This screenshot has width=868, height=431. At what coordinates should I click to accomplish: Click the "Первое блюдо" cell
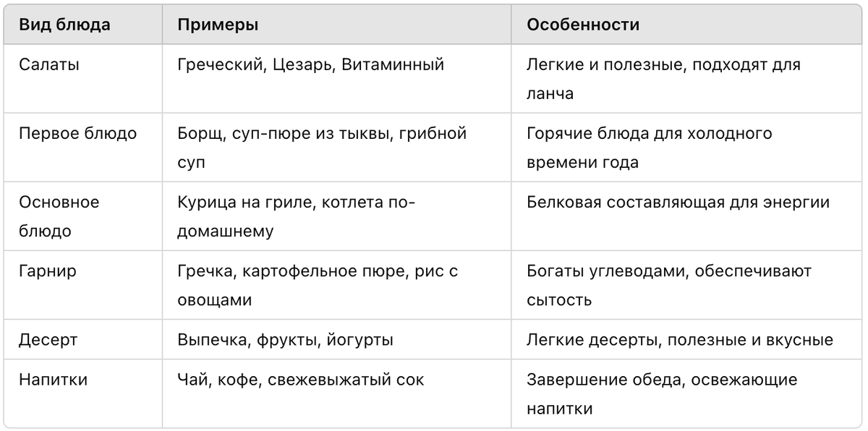point(83,148)
